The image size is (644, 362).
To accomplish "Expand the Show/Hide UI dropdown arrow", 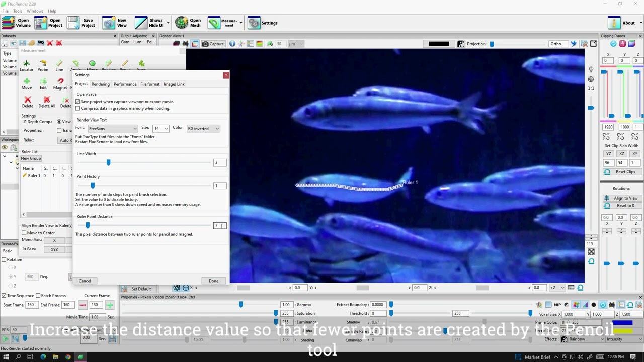I will click(168, 23).
